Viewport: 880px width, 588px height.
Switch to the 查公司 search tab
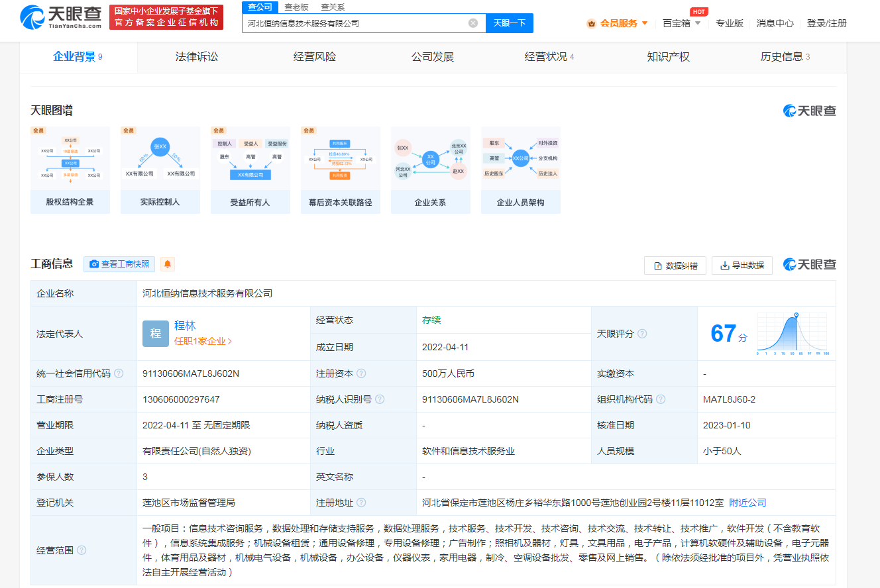(260, 7)
